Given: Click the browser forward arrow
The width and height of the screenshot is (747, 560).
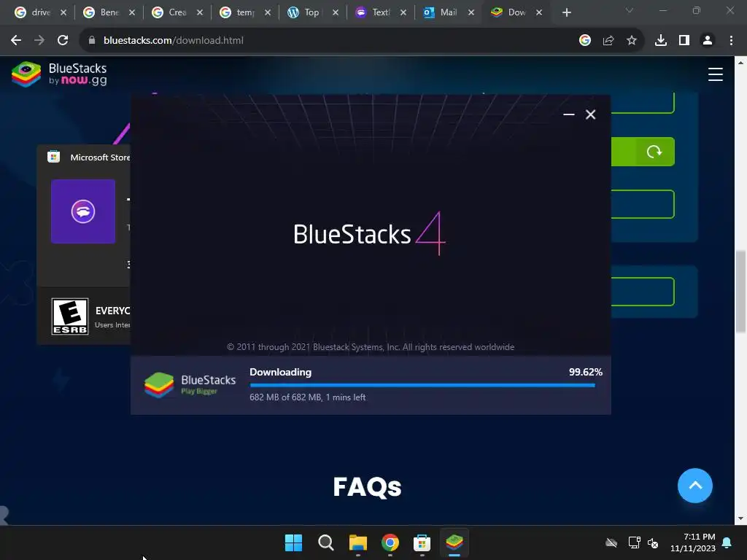Looking at the screenshot, I should 39,41.
